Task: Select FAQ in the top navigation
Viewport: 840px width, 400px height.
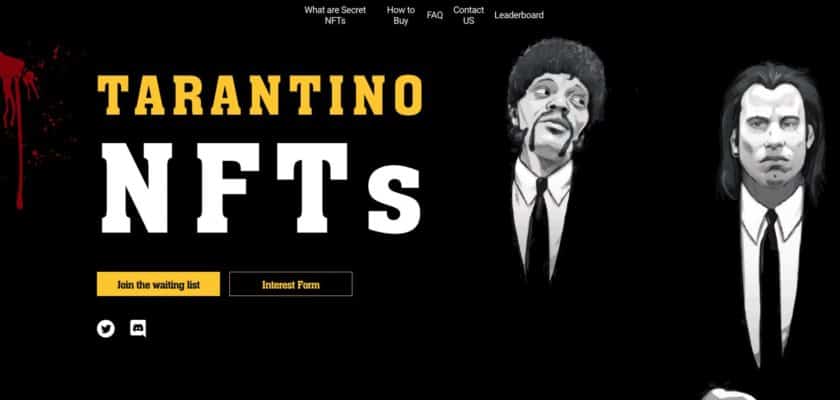Action: pyautogui.click(x=434, y=16)
